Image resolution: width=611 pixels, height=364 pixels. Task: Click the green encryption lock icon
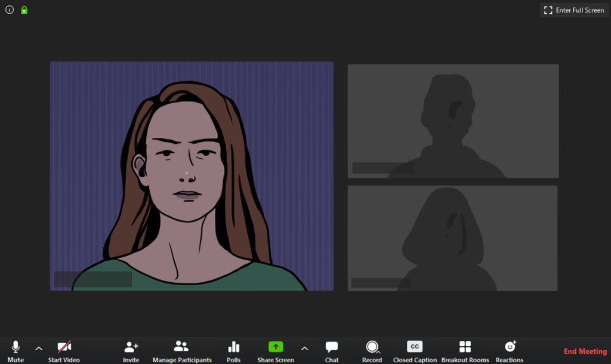tap(24, 10)
